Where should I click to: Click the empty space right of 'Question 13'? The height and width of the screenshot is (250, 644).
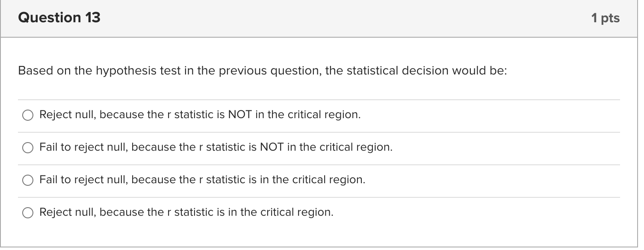[299, 18]
